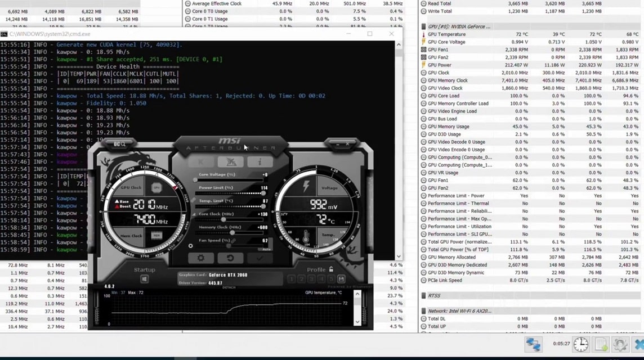The width and height of the screenshot is (644, 360).
Task: Click the round icon beside PCIe Link Speed
Action: click(x=423, y=280)
